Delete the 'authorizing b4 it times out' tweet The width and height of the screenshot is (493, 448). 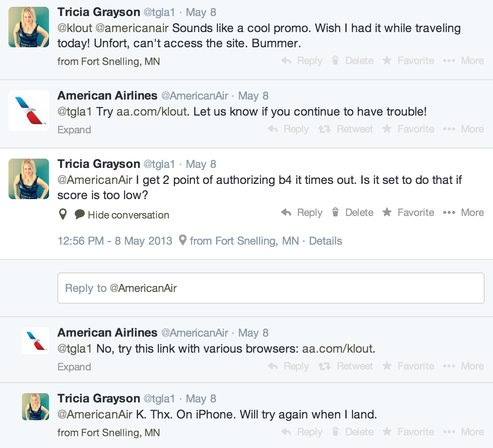click(352, 213)
